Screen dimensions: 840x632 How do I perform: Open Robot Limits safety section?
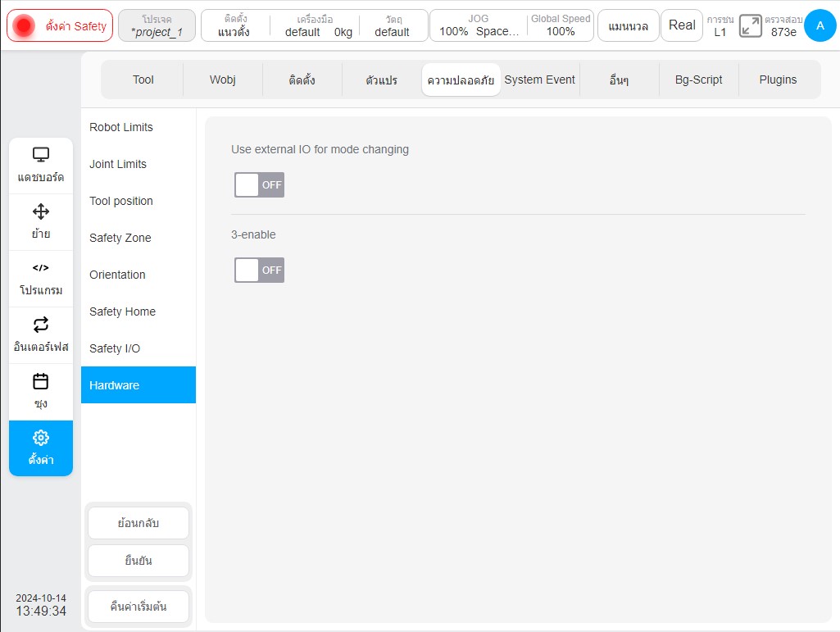point(138,127)
